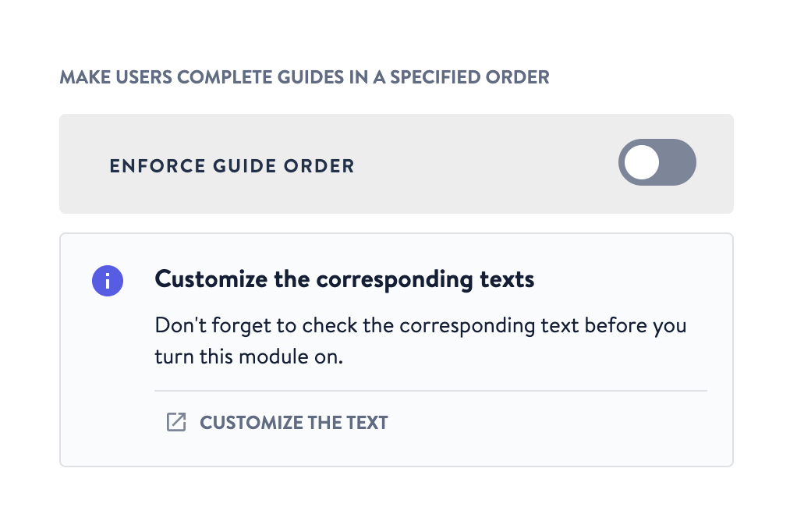Image resolution: width=797 pixels, height=532 pixels.
Task: Click the Customize the corresponding texts heading
Action: coord(345,279)
